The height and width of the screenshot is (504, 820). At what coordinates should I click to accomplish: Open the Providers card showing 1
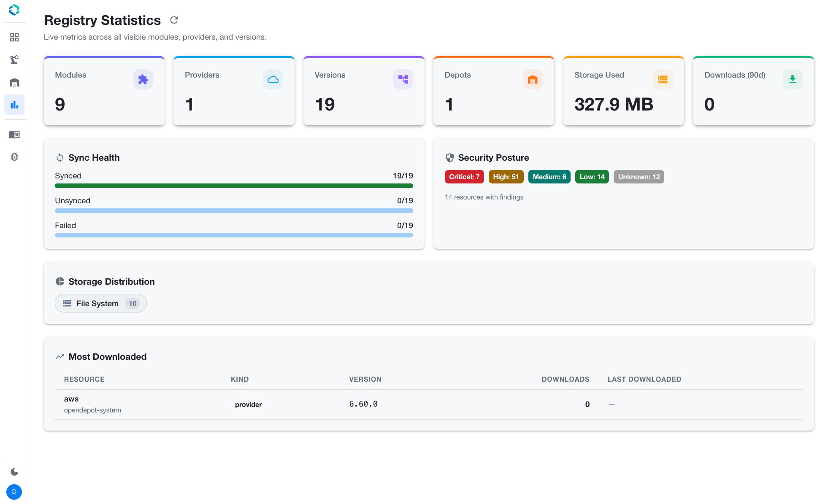click(x=234, y=91)
